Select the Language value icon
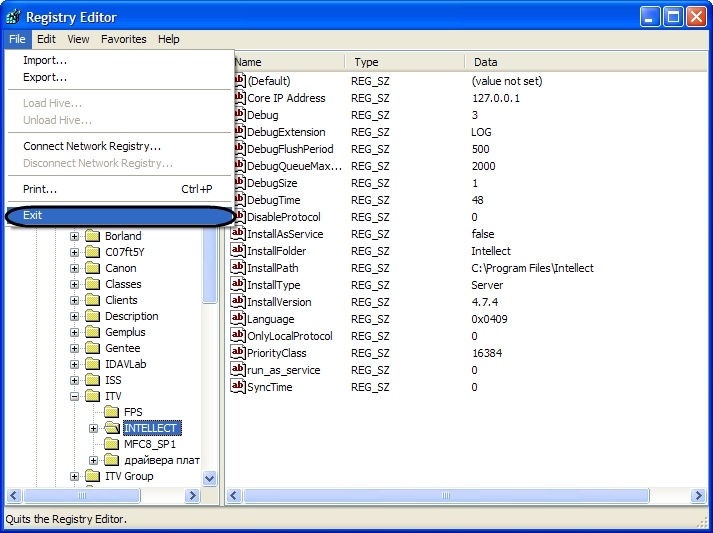713x533 pixels. point(239,319)
